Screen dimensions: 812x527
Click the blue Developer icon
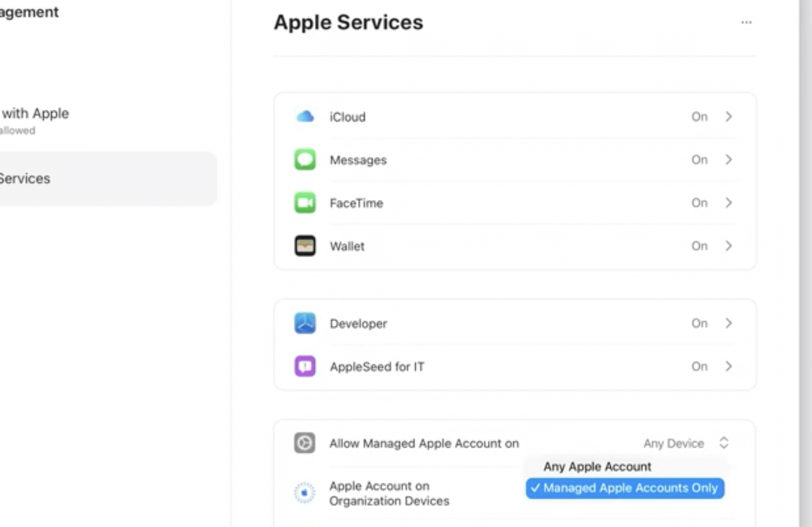coord(305,323)
